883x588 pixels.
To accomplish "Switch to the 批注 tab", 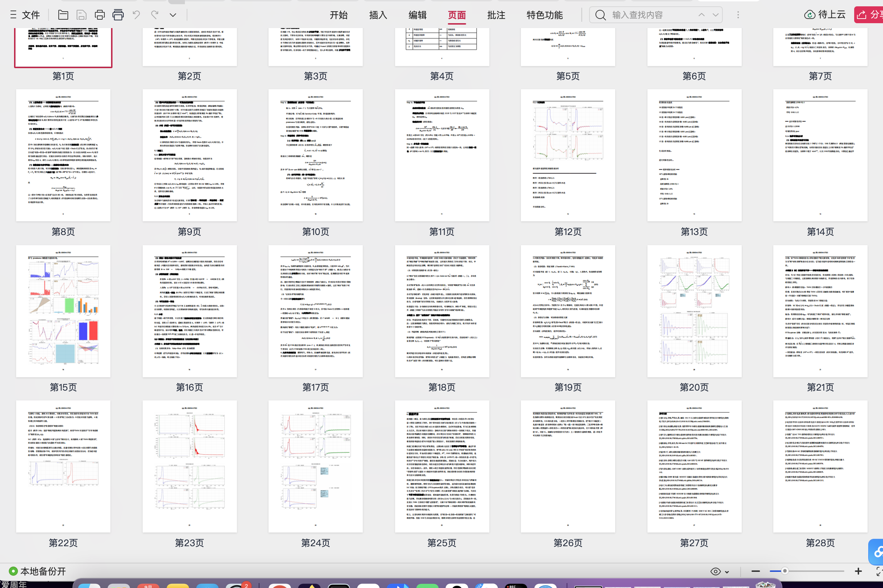I will coord(496,15).
